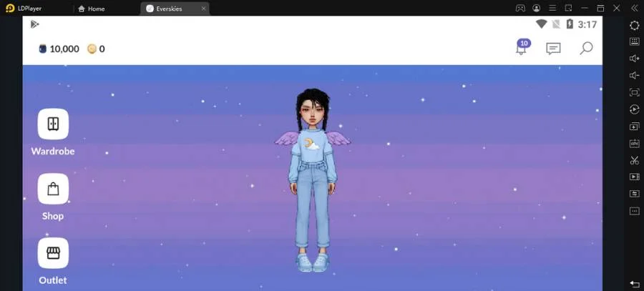The image size is (644, 291).
Task: Click the gold coin currency icon
Action: (x=92, y=49)
